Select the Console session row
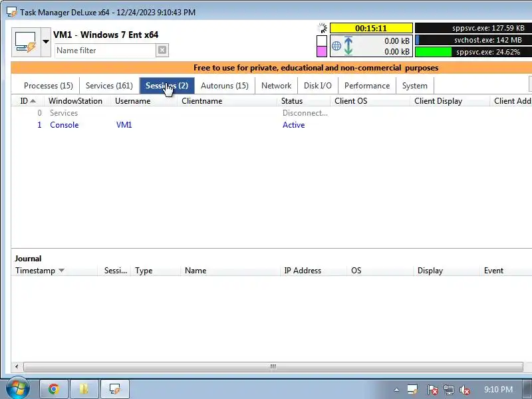This screenshot has height=399, width=532. click(271, 125)
